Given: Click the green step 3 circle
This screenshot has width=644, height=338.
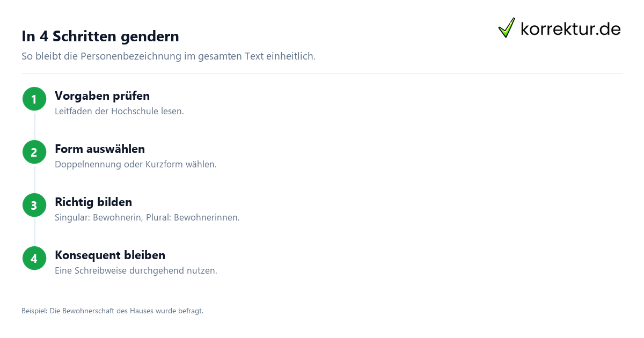Looking at the screenshot, I should point(34,205).
